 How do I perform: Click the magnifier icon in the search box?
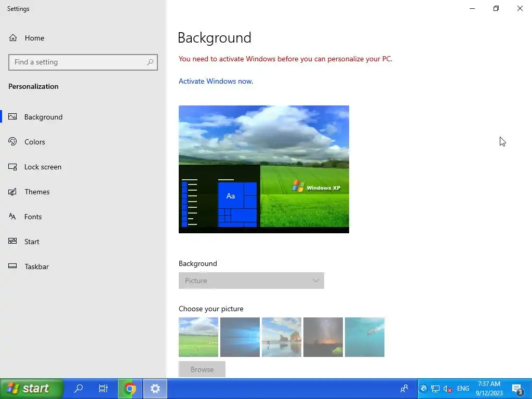coord(150,62)
